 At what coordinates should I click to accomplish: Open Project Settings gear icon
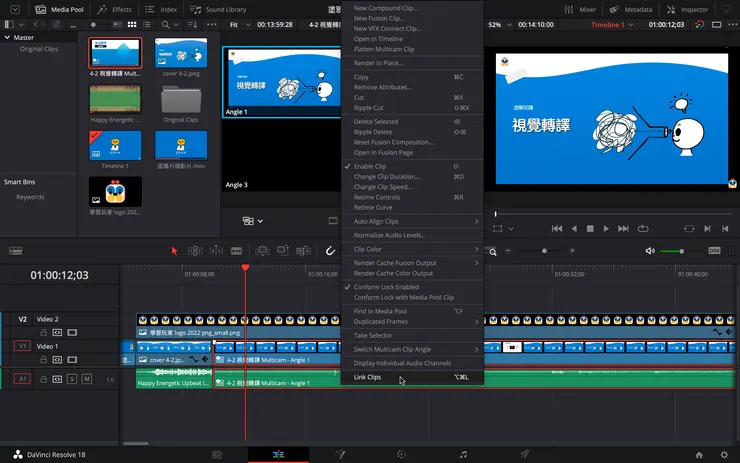coord(725,454)
